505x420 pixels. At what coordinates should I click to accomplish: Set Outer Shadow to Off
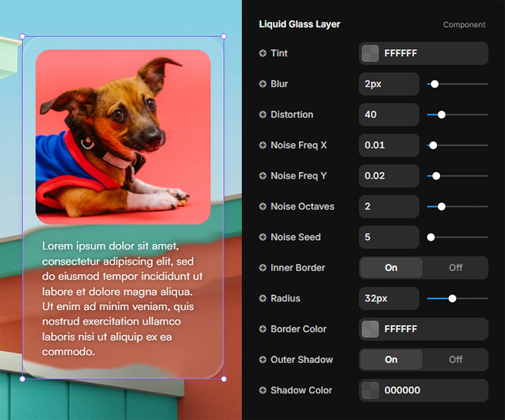point(455,360)
